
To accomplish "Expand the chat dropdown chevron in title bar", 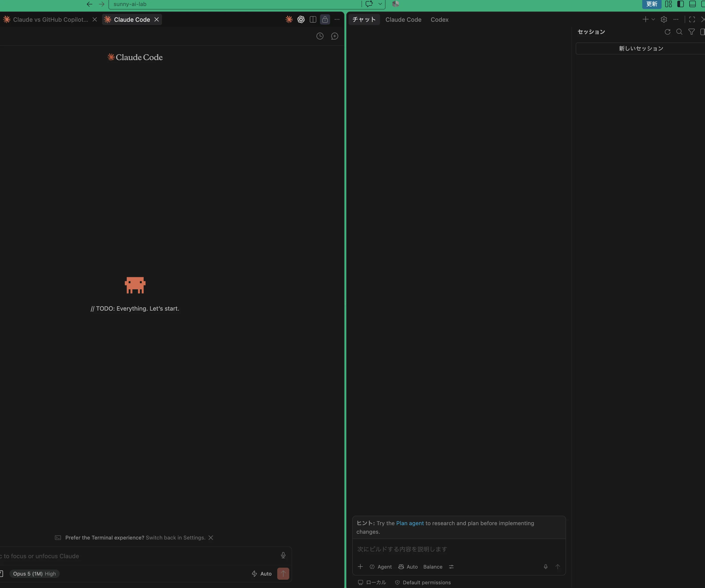I will click(380, 4).
